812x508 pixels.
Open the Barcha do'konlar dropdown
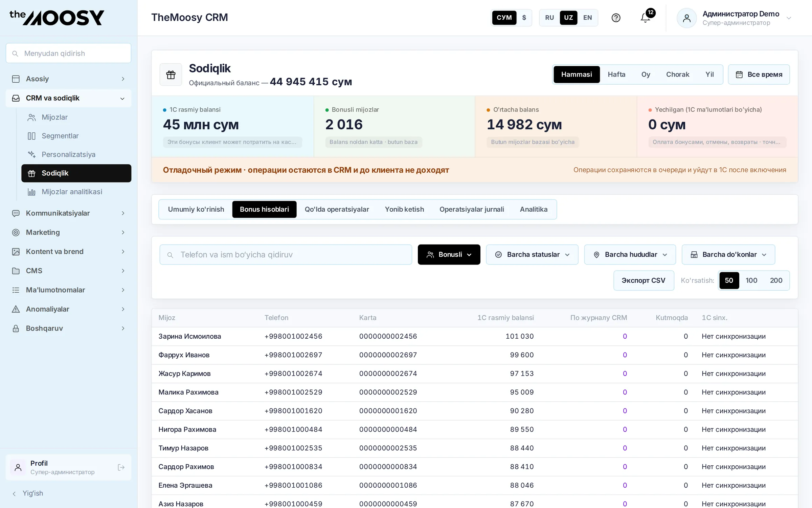click(x=728, y=255)
